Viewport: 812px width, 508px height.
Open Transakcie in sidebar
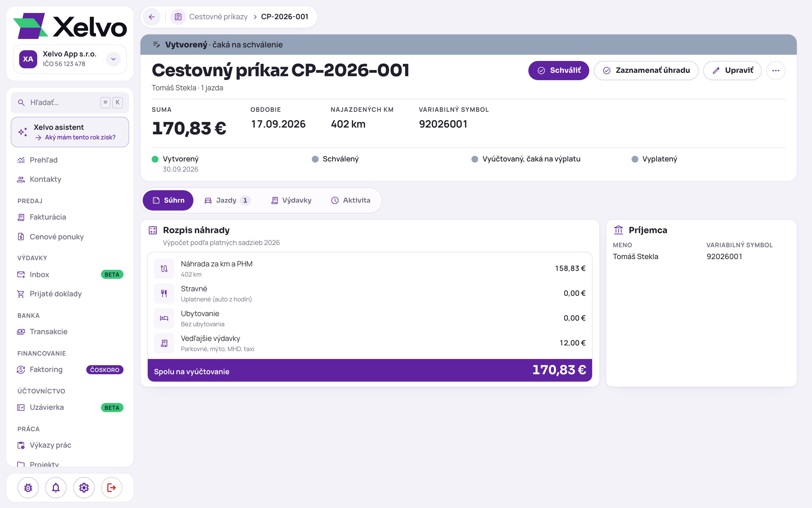[x=70, y=332]
